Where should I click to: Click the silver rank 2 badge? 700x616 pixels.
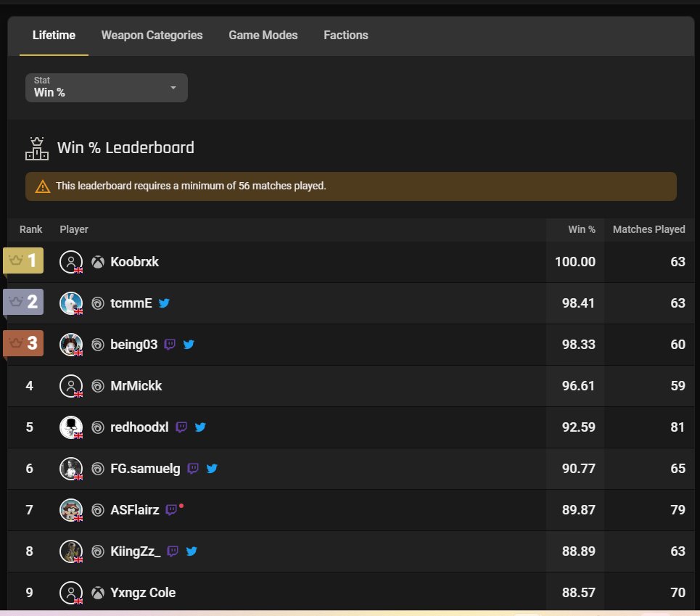[x=23, y=302]
